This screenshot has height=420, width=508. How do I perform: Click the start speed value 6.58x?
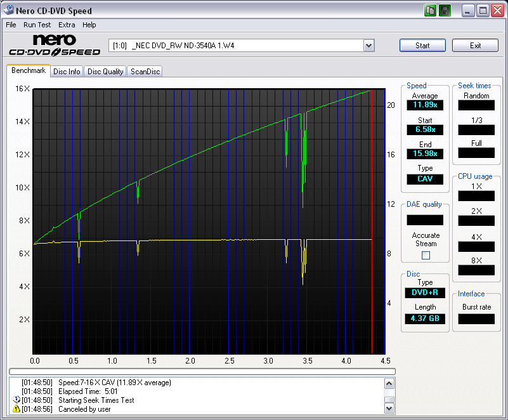click(x=425, y=129)
